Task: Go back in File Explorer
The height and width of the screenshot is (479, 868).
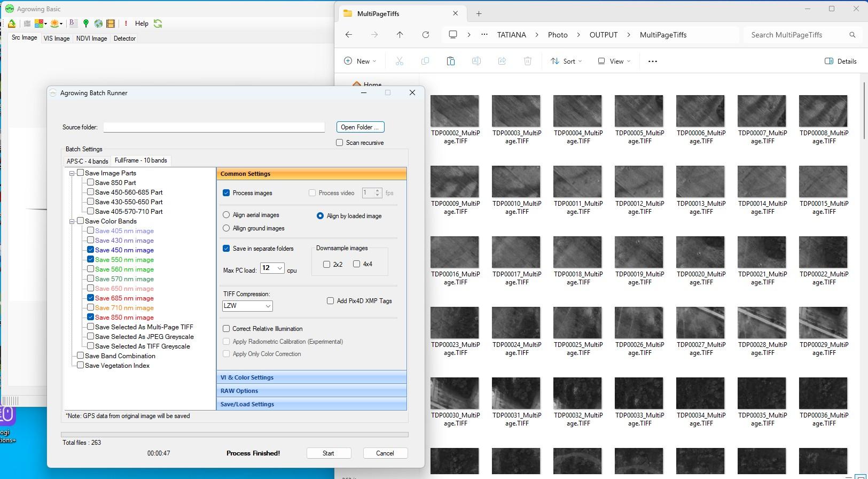Action: 349,35
